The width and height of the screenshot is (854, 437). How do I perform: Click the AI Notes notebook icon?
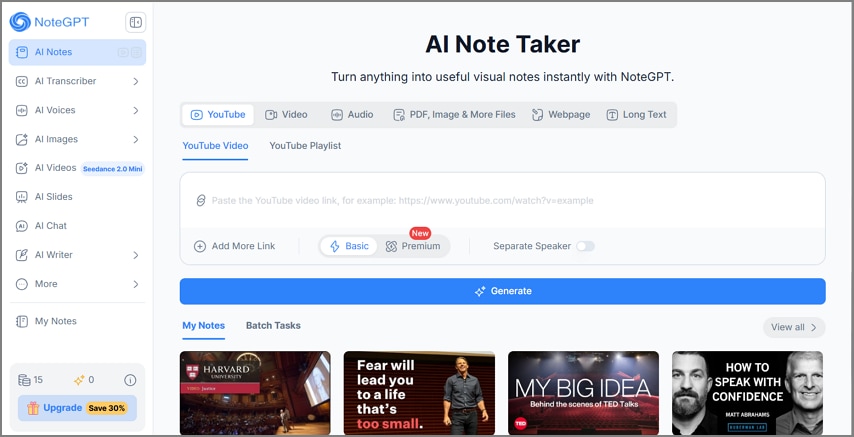(22, 52)
